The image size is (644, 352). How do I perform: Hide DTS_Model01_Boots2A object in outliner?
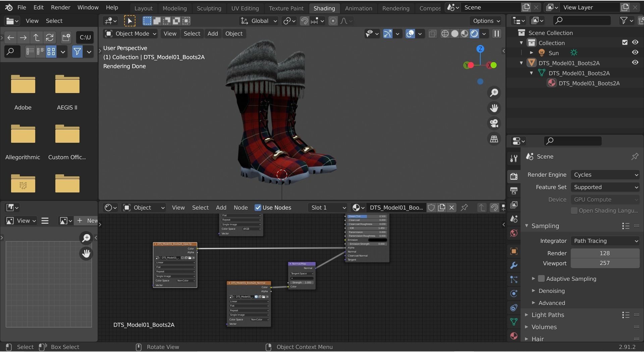pyautogui.click(x=635, y=62)
